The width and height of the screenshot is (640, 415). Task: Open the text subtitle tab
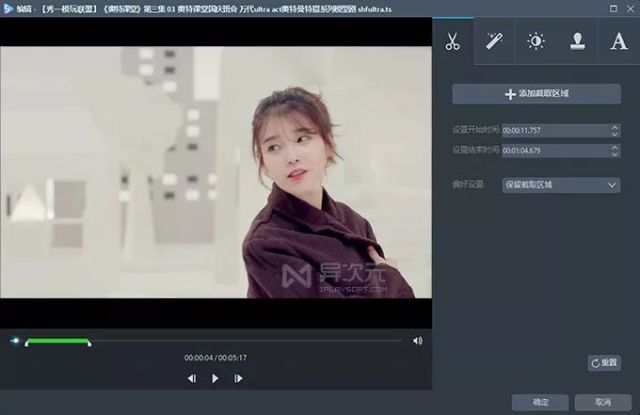pos(619,41)
